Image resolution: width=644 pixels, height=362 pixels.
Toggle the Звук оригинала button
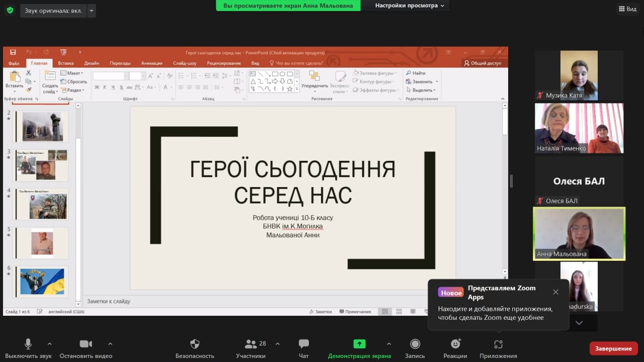(x=53, y=11)
